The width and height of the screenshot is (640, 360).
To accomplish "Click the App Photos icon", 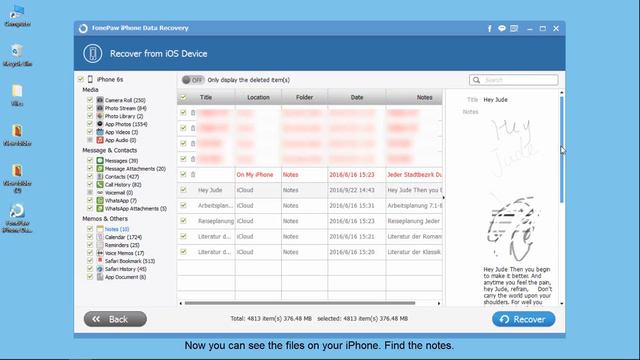I will click(100, 124).
